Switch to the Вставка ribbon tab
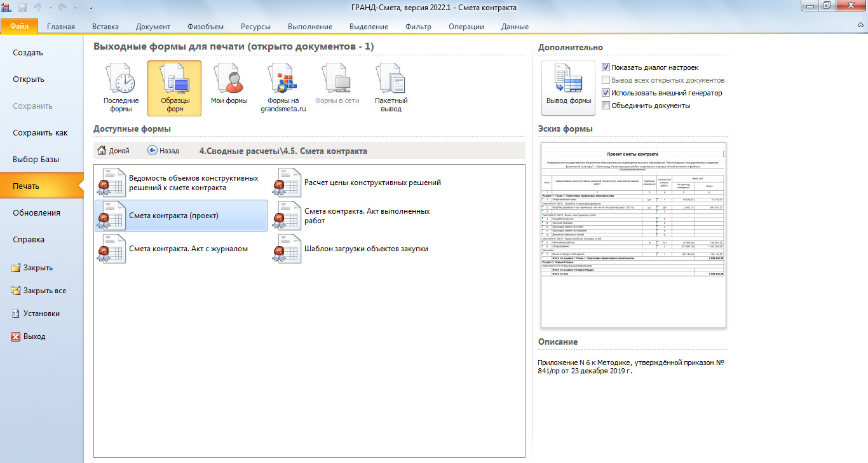The height and width of the screenshot is (463, 868). [105, 27]
